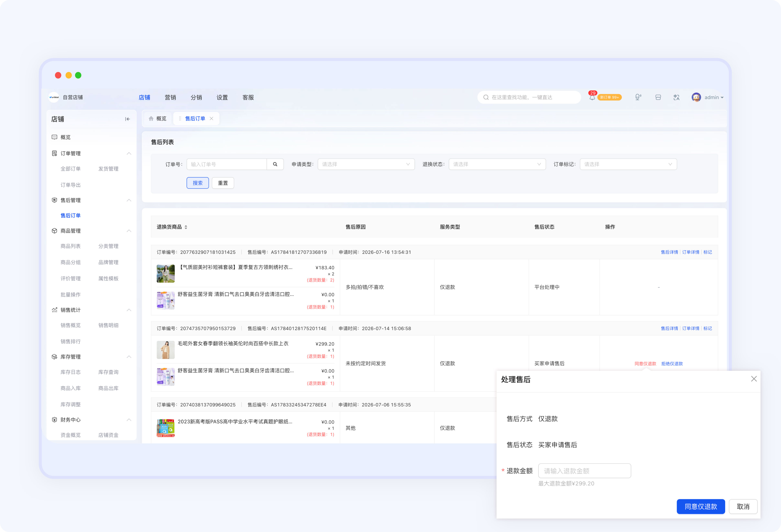Viewport: 781px width, 532px height.
Task: Click the order number search magnifier icon
Action: (275, 164)
